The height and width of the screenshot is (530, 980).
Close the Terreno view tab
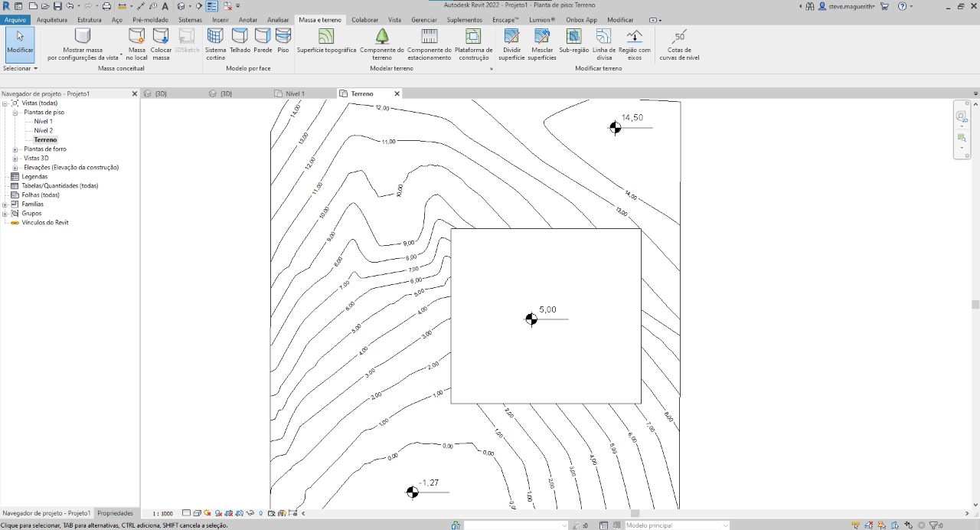[x=397, y=93]
